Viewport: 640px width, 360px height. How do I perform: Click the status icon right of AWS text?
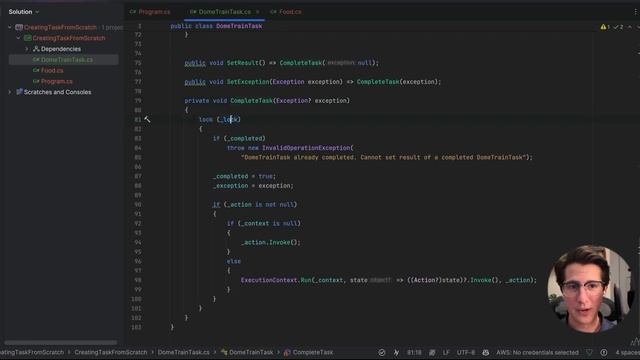[589, 352]
